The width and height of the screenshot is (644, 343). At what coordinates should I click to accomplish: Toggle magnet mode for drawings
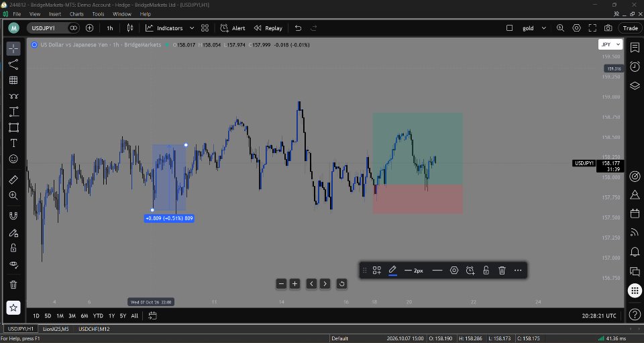(x=13, y=216)
